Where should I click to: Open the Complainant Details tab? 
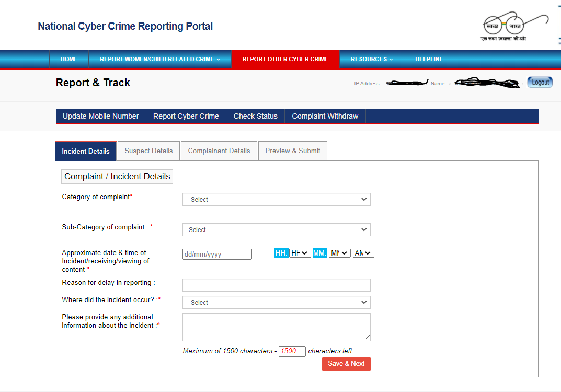pyautogui.click(x=219, y=151)
